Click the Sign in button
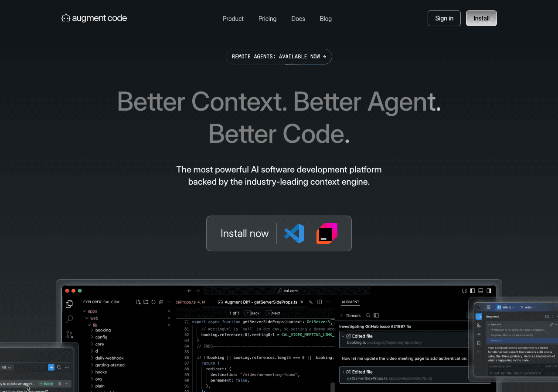Screen dimensions: 558x392 point(444,18)
